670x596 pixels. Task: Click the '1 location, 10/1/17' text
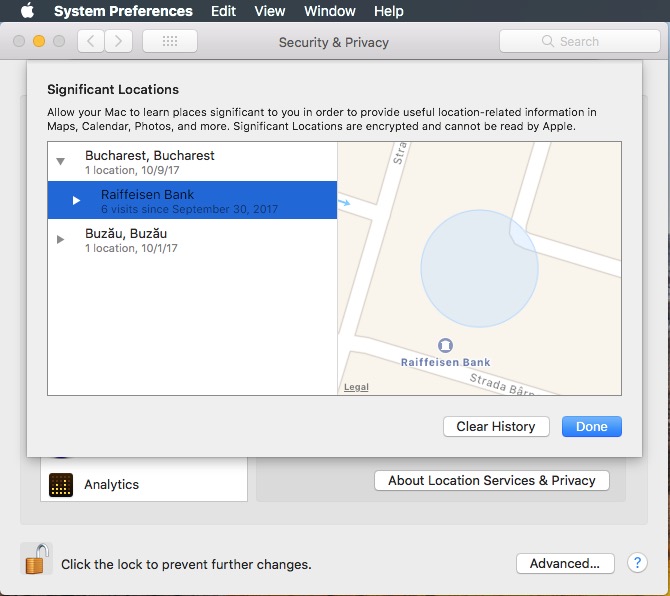pyautogui.click(x=131, y=248)
